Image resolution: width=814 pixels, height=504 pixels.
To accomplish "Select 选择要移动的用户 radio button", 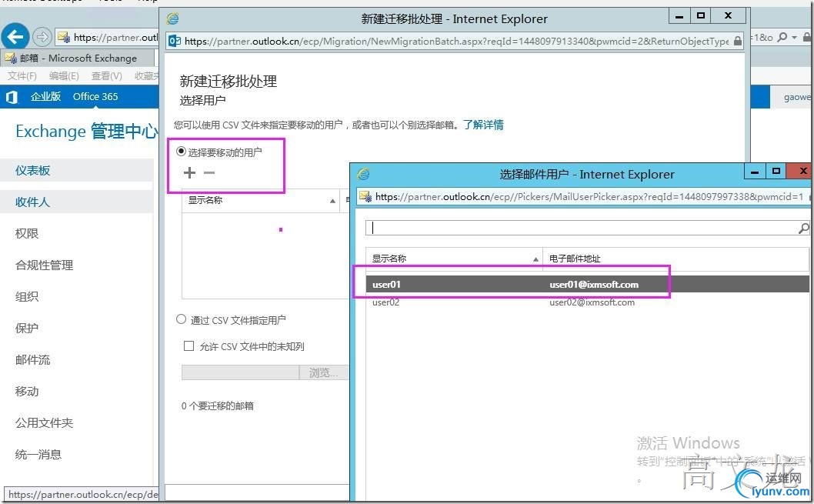I will coord(181,152).
